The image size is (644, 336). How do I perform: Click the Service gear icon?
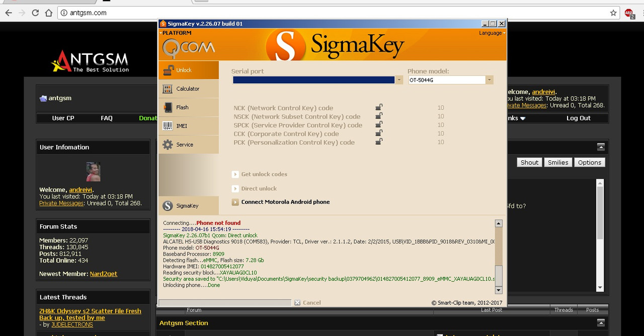(168, 145)
